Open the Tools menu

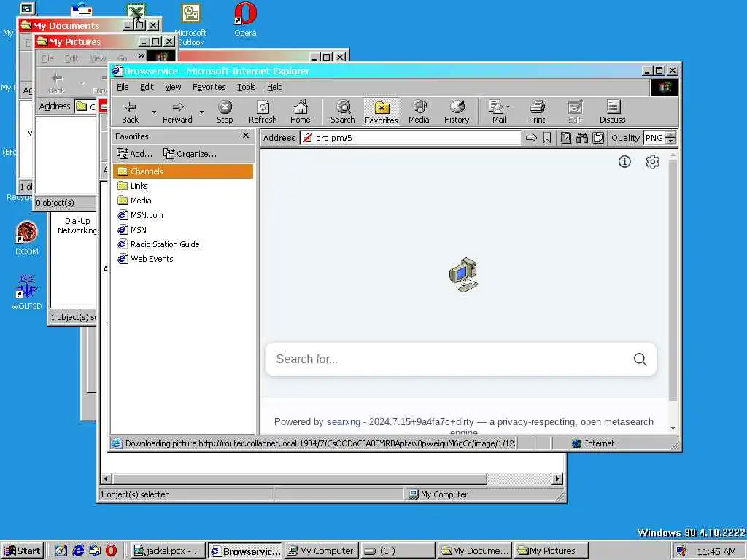pos(247,87)
